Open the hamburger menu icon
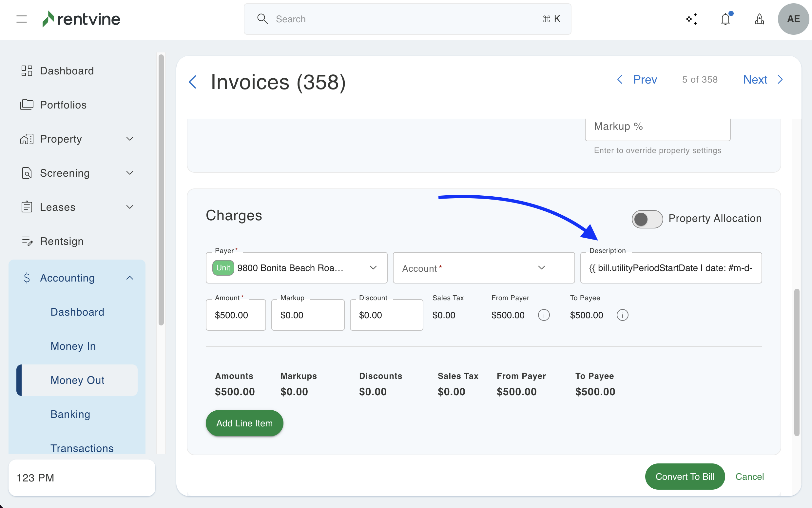Viewport: 812px width, 508px height. pos(22,19)
